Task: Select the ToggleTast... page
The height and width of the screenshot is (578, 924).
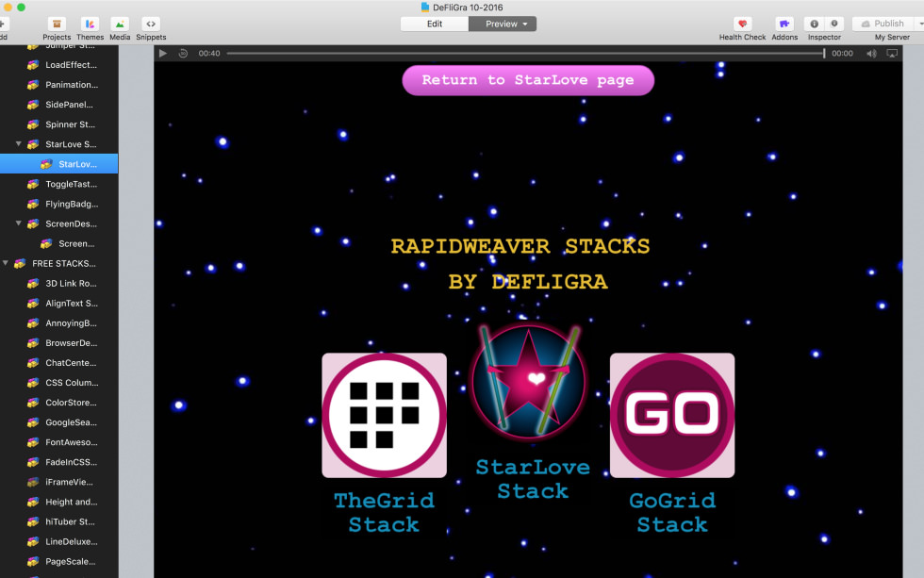Action: point(58,184)
